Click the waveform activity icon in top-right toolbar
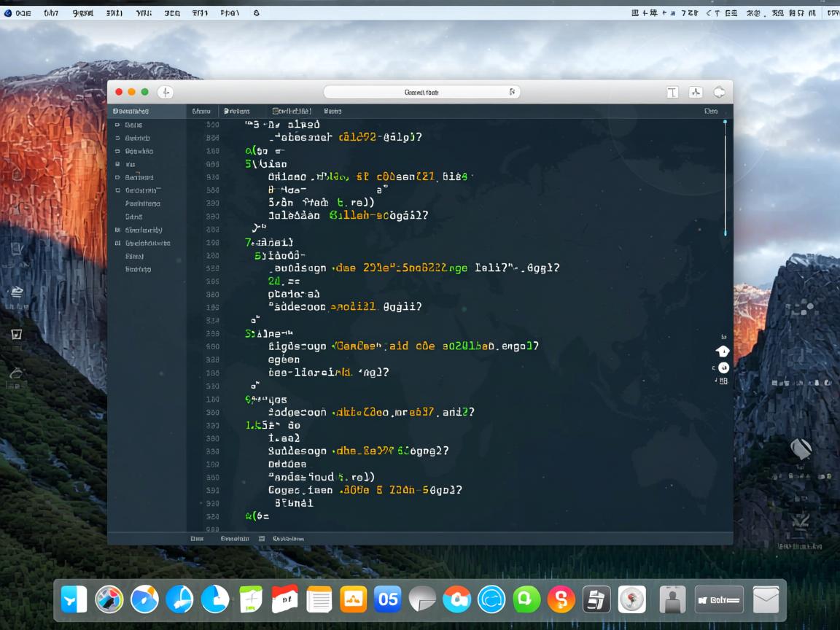Screen dimensions: 840x630 click(696, 92)
